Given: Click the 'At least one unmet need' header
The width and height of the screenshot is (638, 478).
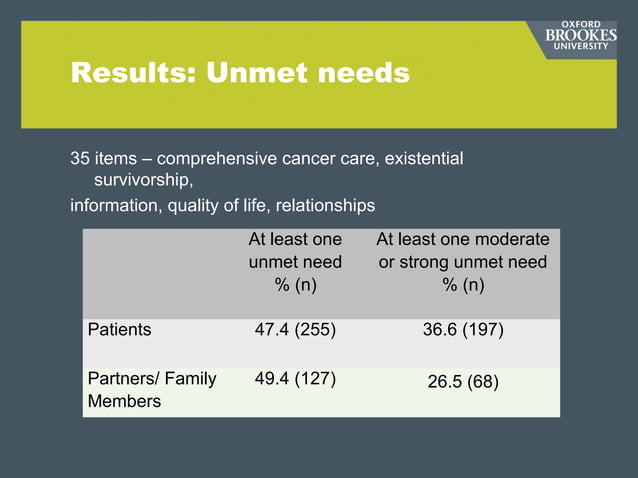Looking at the screenshot, I should click(x=295, y=261).
